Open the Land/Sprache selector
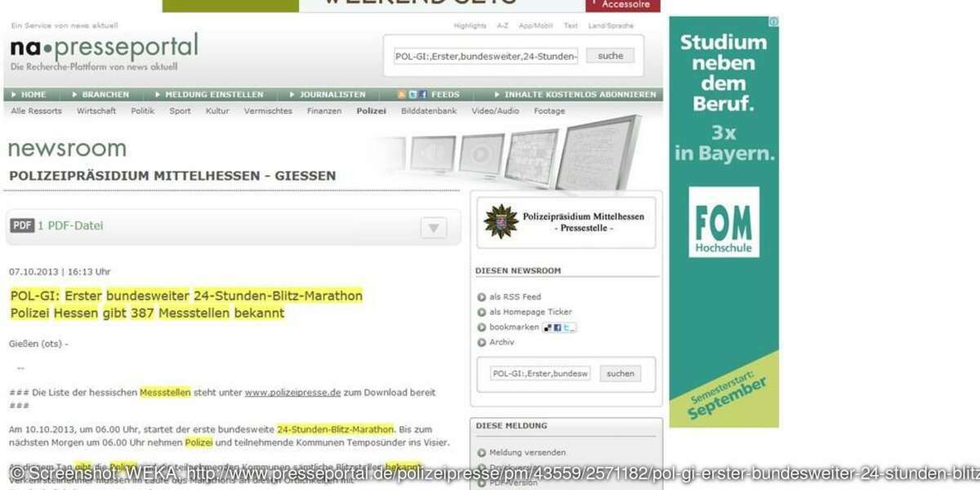The height and width of the screenshot is (490, 980). tap(610, 26)
